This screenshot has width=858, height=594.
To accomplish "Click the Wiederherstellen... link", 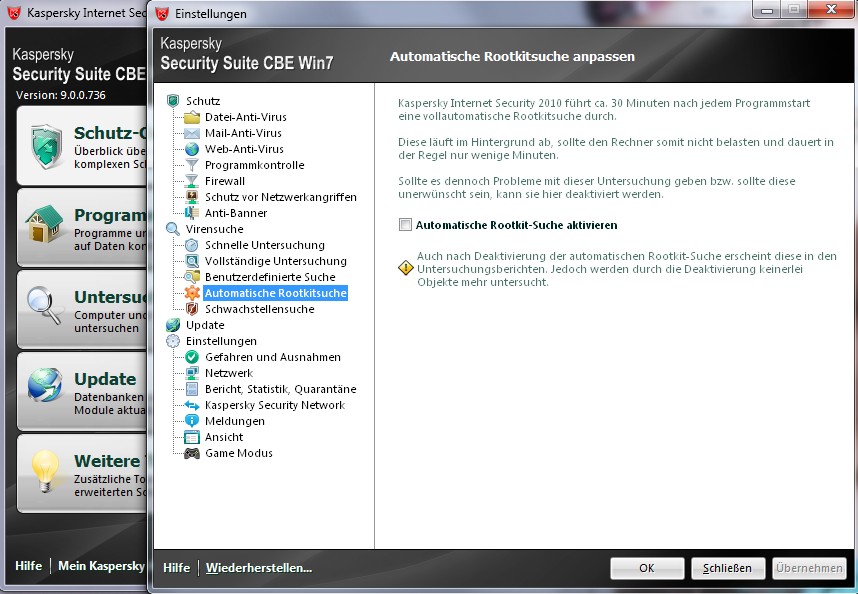I will [x=259, y=568].
